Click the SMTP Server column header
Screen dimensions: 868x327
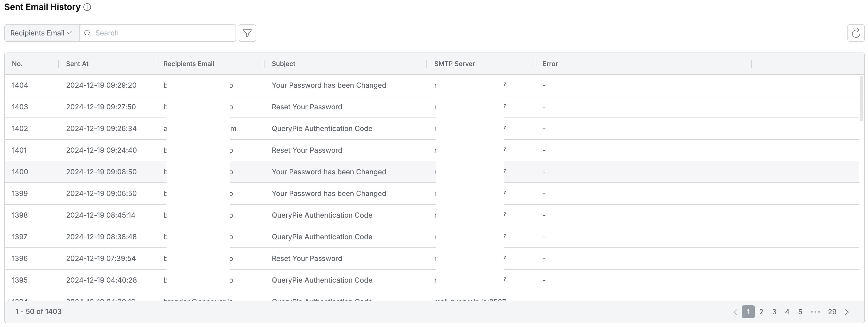pos(454,64)
